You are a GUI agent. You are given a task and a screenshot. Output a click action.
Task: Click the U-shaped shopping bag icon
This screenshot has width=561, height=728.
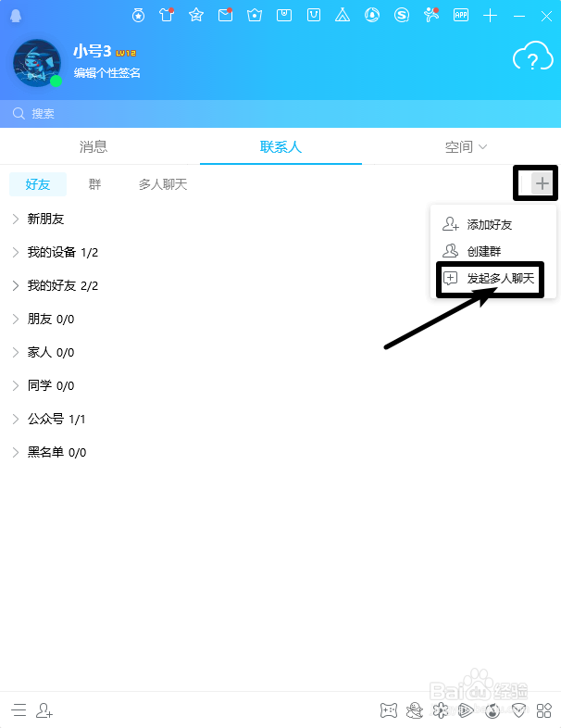[x=314, y=16]
